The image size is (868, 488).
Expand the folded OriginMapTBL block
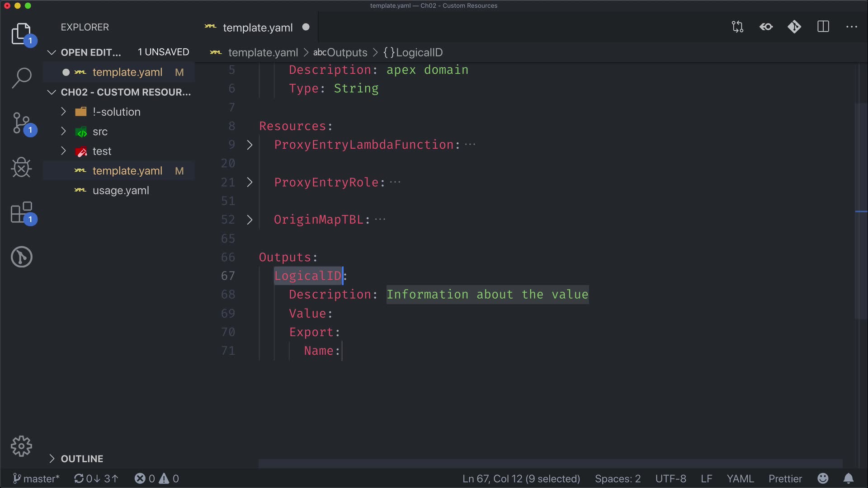pyautogui.click(x=250, y=220)
